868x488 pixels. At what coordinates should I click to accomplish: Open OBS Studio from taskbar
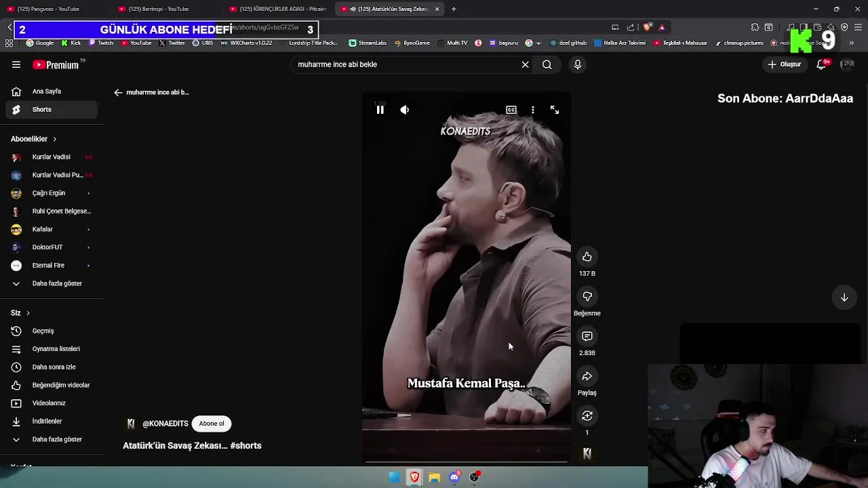click(x=475, y=477)
